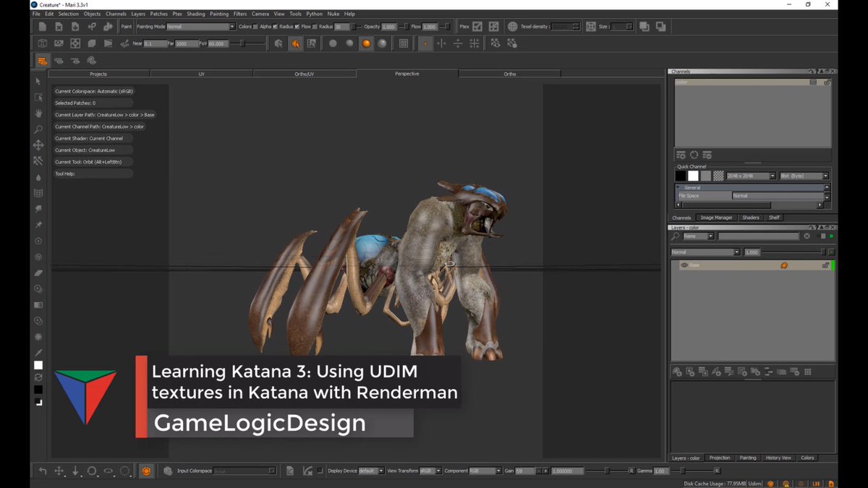The width and height of the screenshot is (868, 488).
Task: Click the mirror horizontal symmetry icon
Action: pyautogui.click(x=441, y=43)
